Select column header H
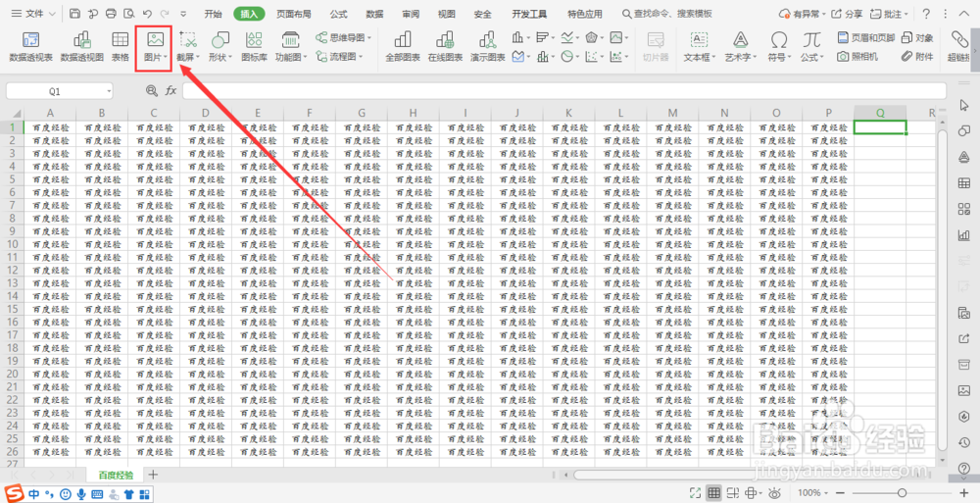This screenshot has height=503, width=980. [x=413, y=113]
